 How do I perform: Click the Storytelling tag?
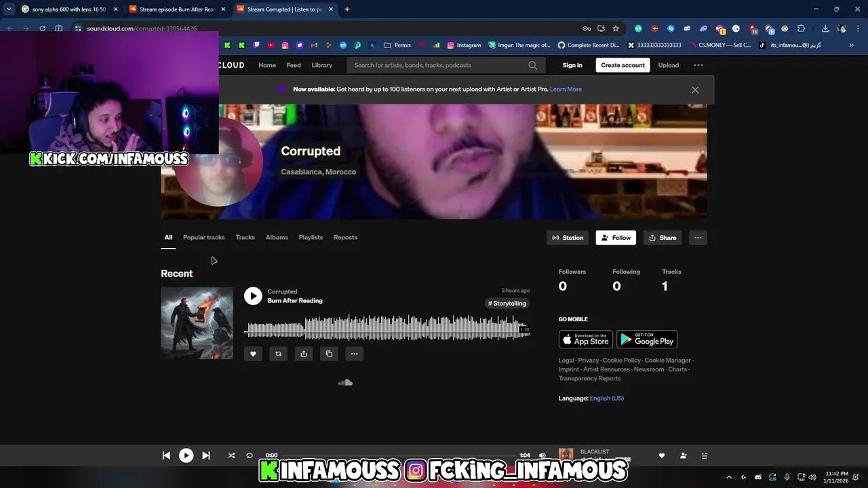click(x=507, y=304)
